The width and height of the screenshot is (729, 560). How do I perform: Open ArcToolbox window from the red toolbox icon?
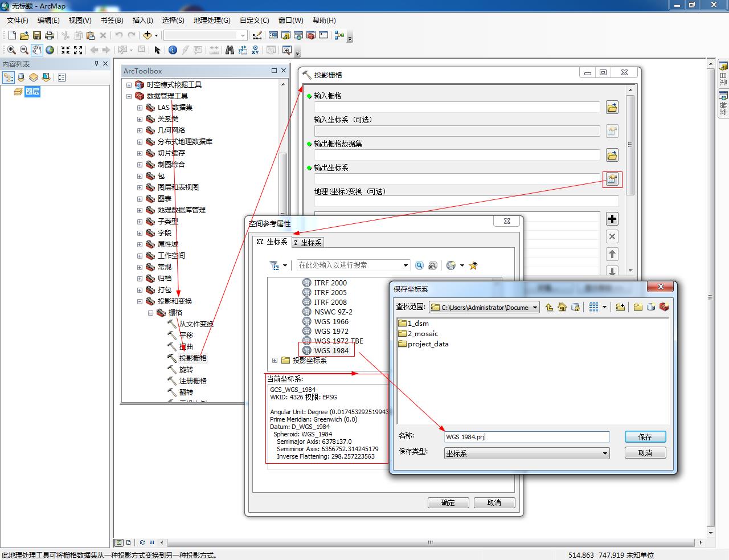pyautogui.click(x=311, y=35)
